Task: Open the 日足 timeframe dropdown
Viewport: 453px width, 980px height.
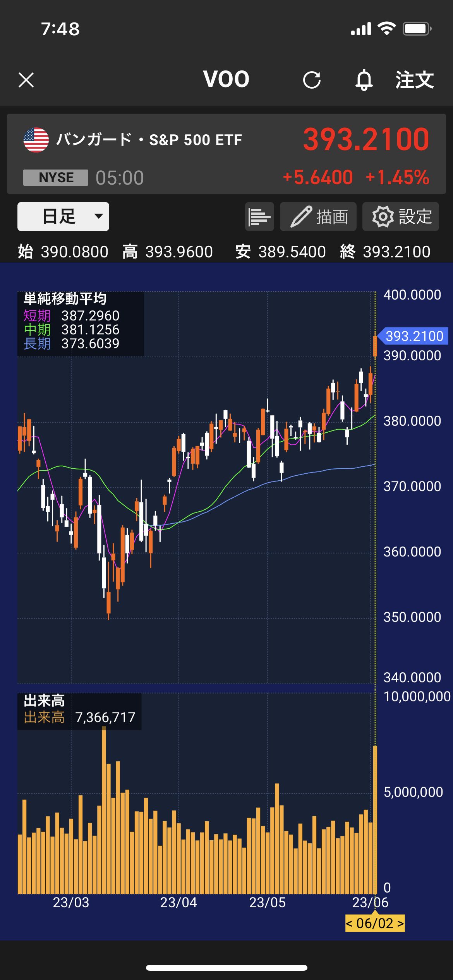Action: [x=63, y=217]
